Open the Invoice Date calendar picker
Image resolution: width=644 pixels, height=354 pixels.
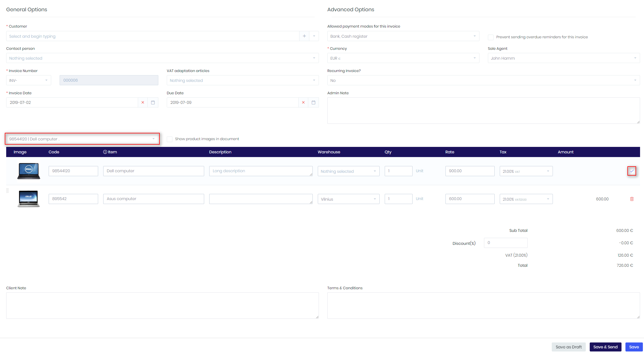pyautogui.click(x=153, y=102)
